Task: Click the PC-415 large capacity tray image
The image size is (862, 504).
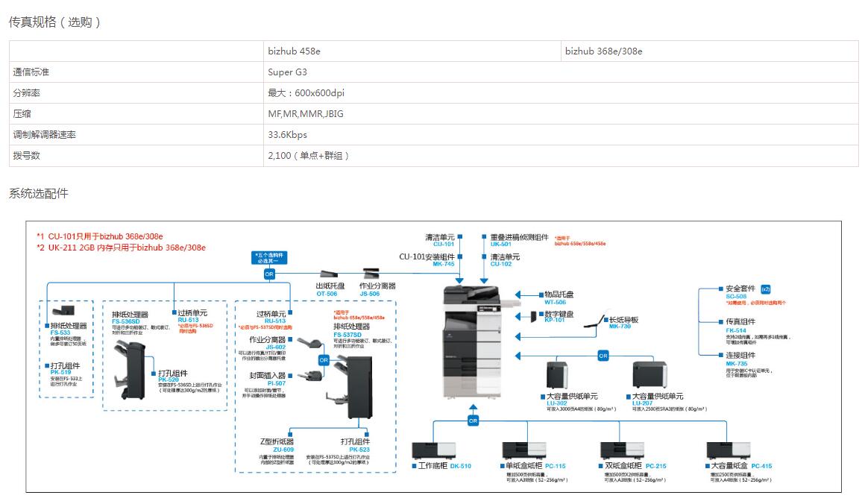Action: 729,450
